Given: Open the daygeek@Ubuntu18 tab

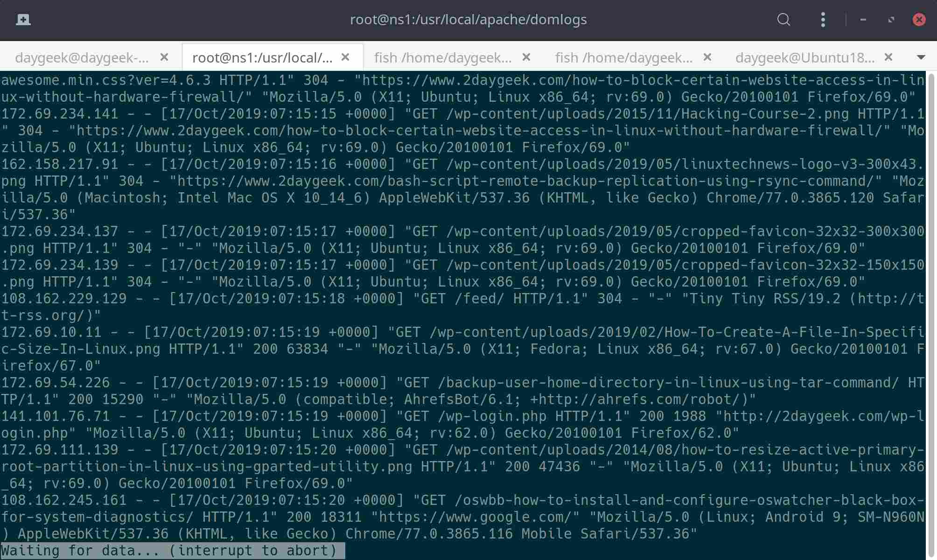Looking at the screenshot, I should coord(805,57).
